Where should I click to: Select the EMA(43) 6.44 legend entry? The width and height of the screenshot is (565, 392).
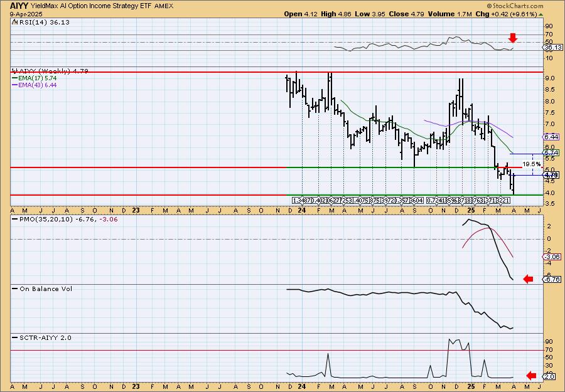pyautogui.click(x=35, y=85)
